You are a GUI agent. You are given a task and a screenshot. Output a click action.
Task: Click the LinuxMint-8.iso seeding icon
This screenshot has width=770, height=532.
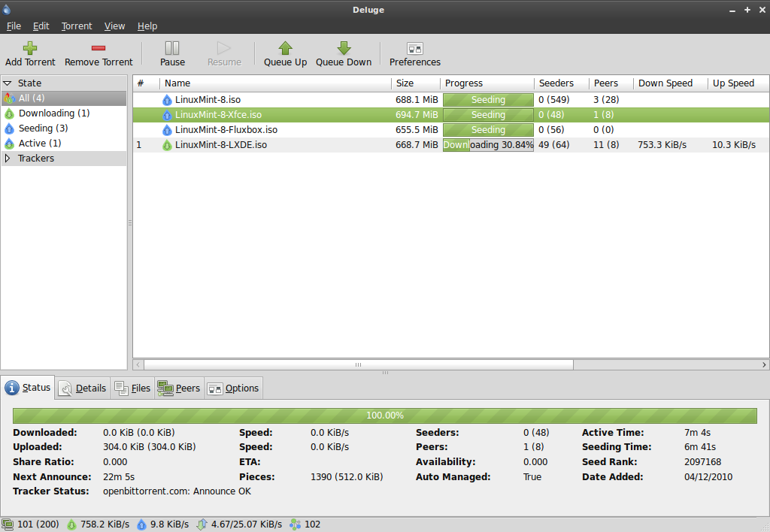click(167, 100)
